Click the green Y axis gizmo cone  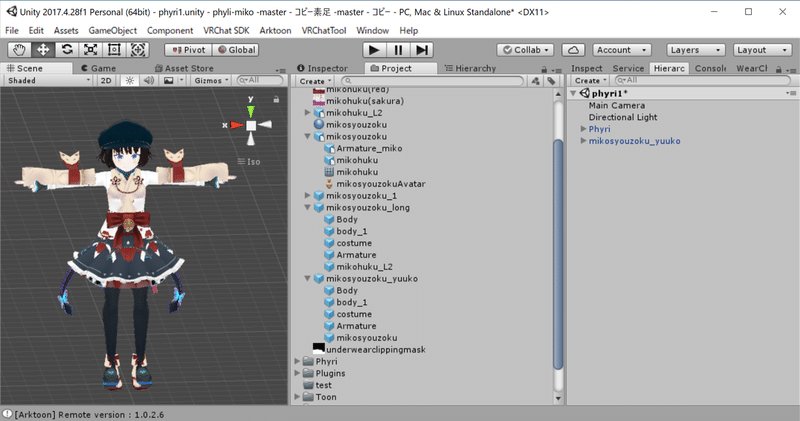coord(251,111)
